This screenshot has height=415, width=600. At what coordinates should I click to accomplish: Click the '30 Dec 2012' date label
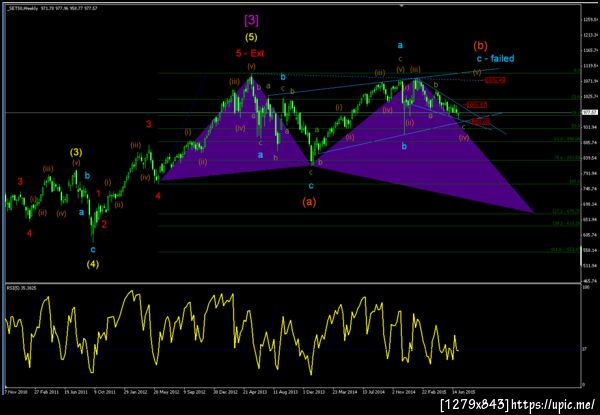point(225,392)
